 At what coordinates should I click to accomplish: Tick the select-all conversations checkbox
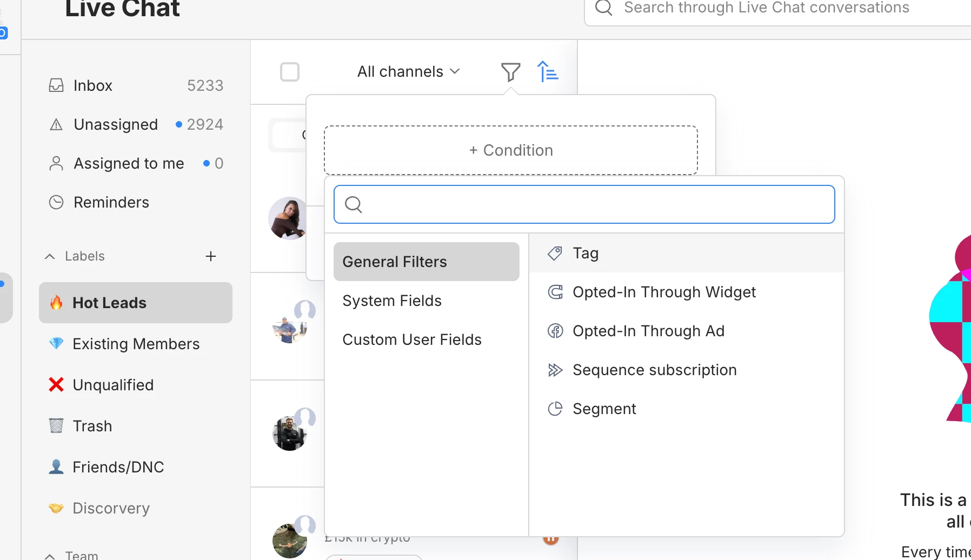[290, 72]
